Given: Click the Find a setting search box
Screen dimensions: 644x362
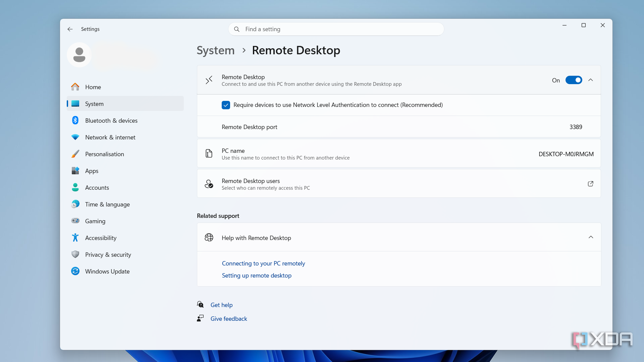Looking at the screenshot, I should 336,29.
